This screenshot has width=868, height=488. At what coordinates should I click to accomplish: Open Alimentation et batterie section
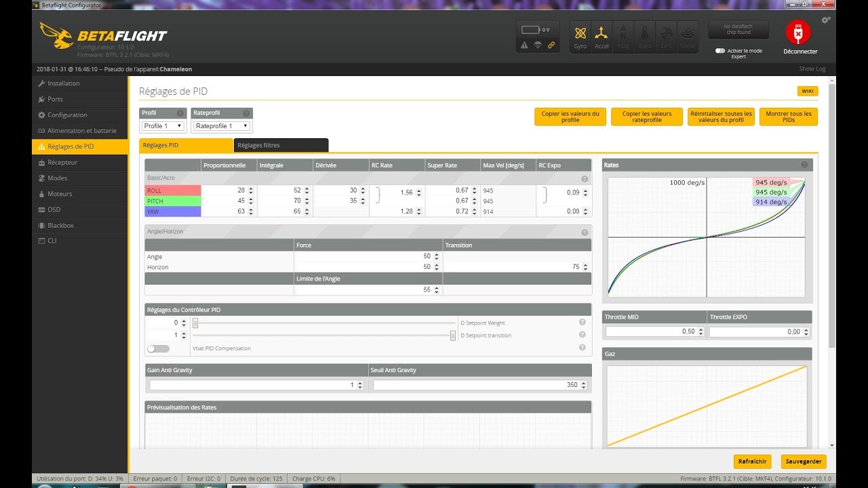79,131
